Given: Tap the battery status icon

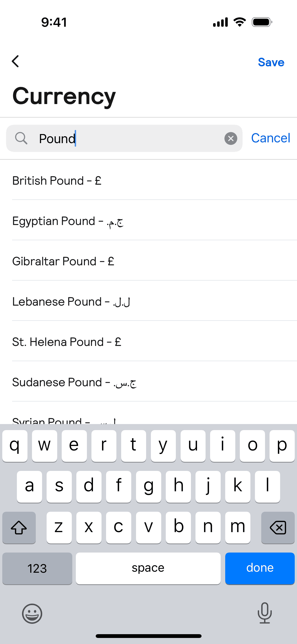Looking at the screenshot, I should pos(262,22).
